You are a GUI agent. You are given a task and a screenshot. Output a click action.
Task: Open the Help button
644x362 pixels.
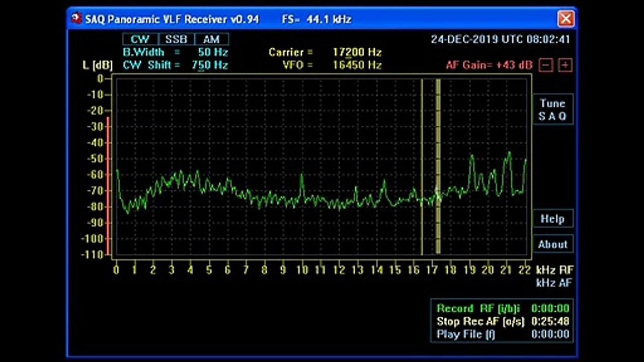553,219
